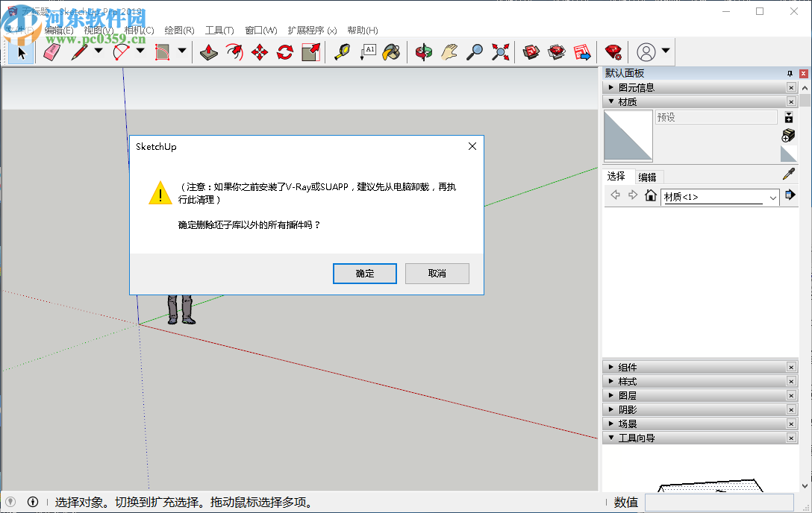Viewport: 812px width, 513px height.
Task: Open 3D Warehouse
Action: 531,52
